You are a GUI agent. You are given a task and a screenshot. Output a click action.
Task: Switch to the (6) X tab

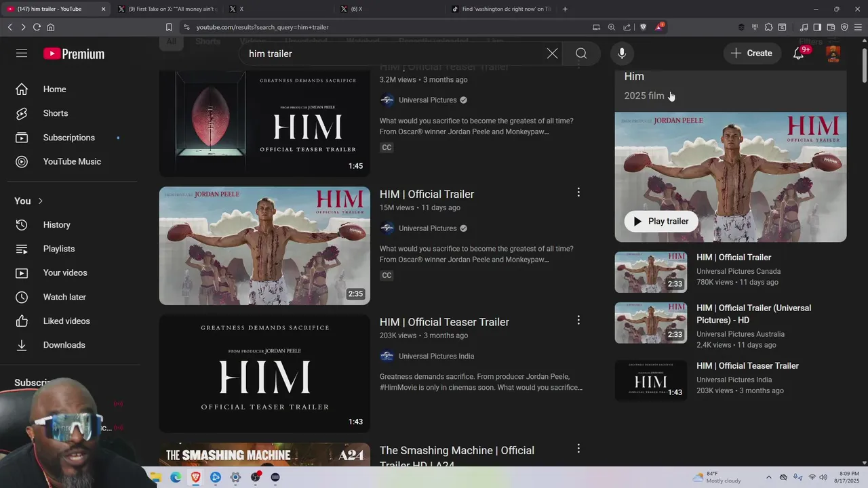[389, 9]
